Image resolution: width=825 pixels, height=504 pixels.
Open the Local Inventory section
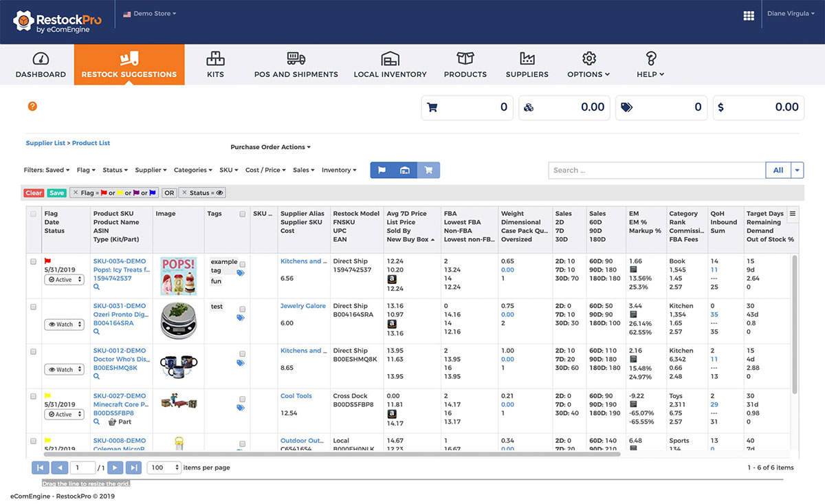tap(390, 65)
